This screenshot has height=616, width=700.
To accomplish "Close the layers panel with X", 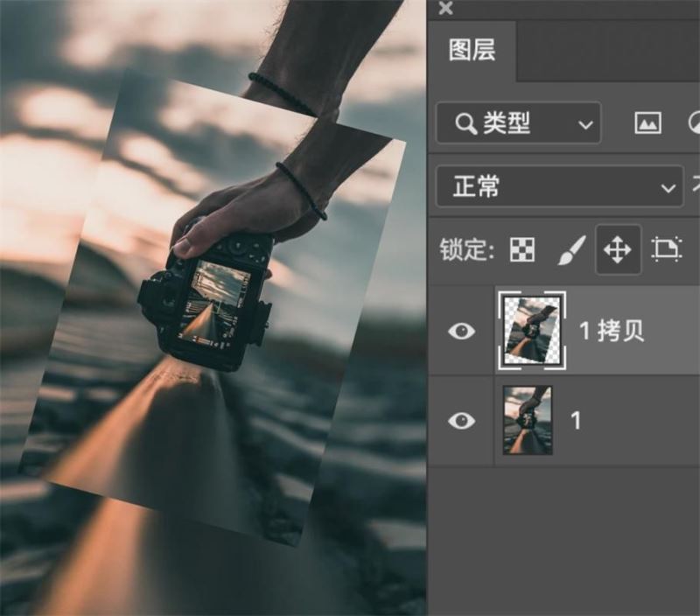I will [445, 8].
